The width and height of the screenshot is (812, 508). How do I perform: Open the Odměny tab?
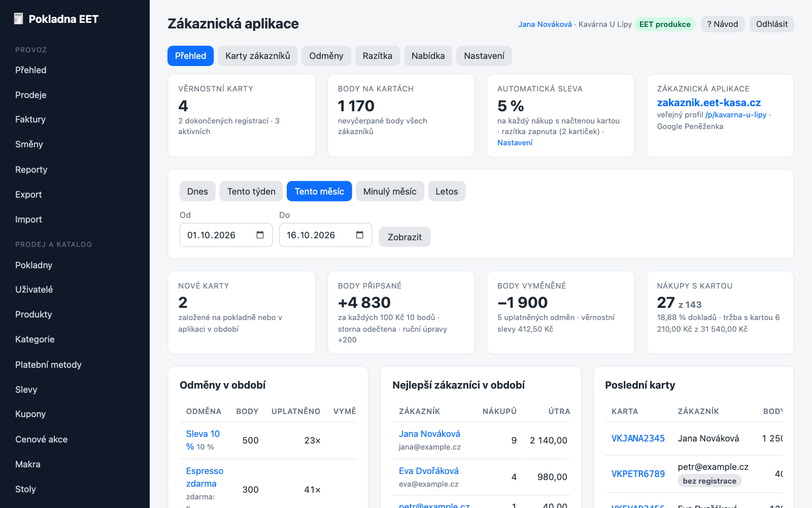tap(326, 56)
